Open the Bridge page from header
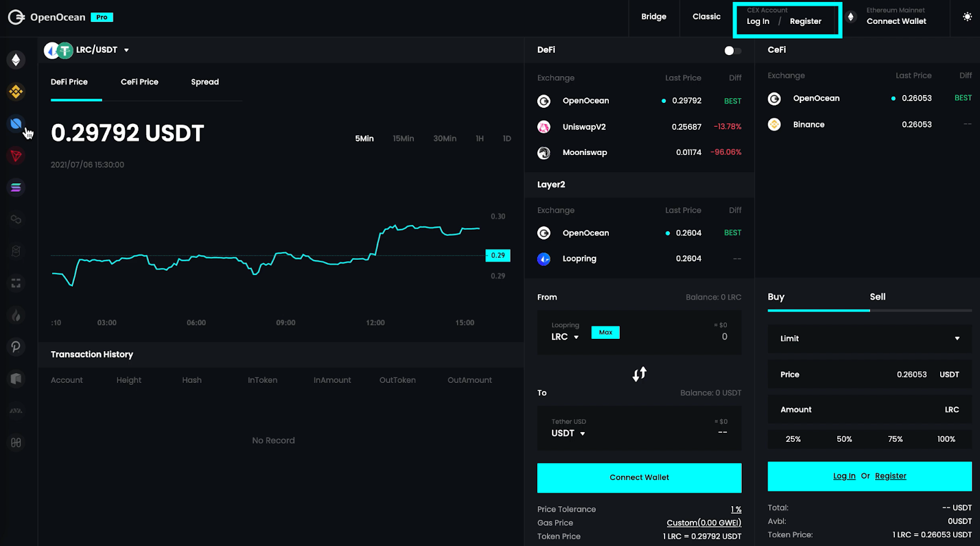The width and height of the screenshot is (980, 546). [654, 17]
